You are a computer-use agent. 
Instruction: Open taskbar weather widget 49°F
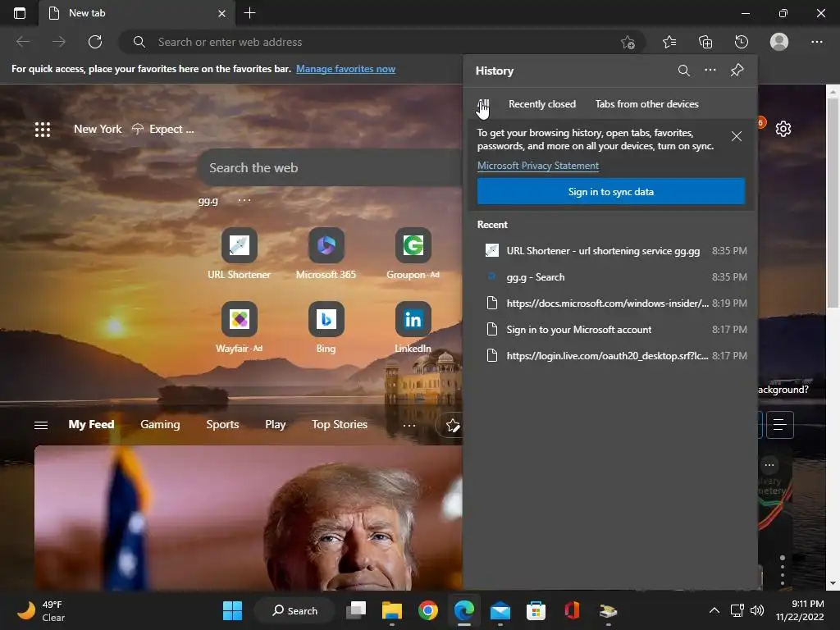click(x=41, y=610)
